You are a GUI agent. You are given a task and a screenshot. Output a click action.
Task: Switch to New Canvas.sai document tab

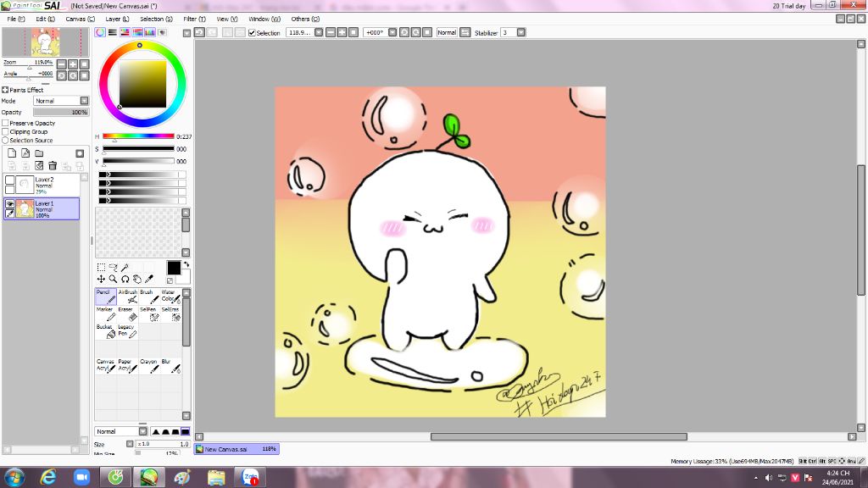pyautogui.click(x=236, y=449)
